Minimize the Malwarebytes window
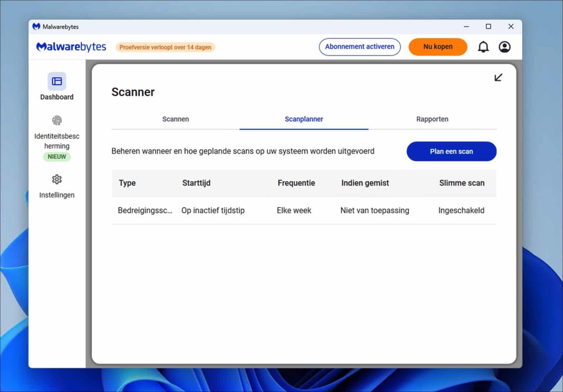This screenshot has width=563, height=392. coord(466,26)
